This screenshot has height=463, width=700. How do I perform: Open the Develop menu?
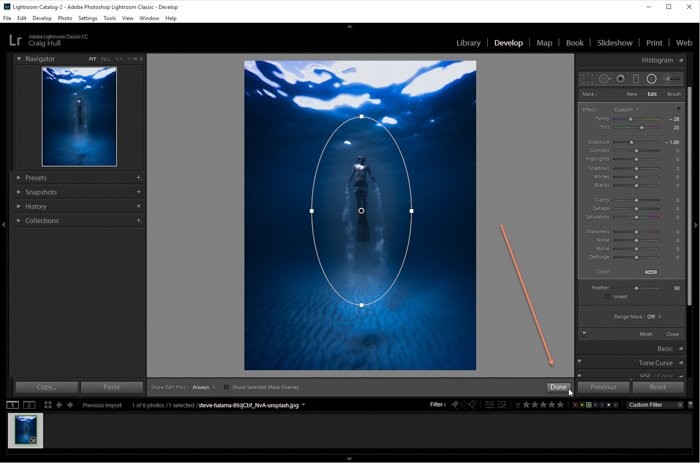tap(42, 18)
